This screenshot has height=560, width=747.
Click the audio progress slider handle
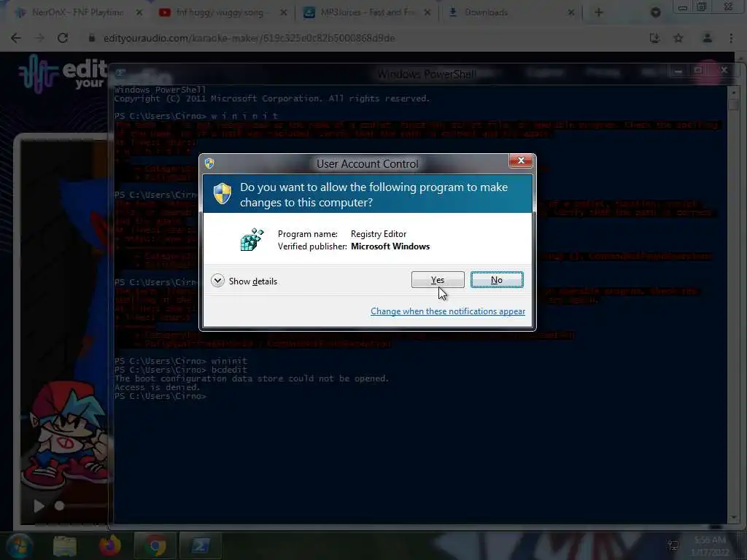click(59, 506)
